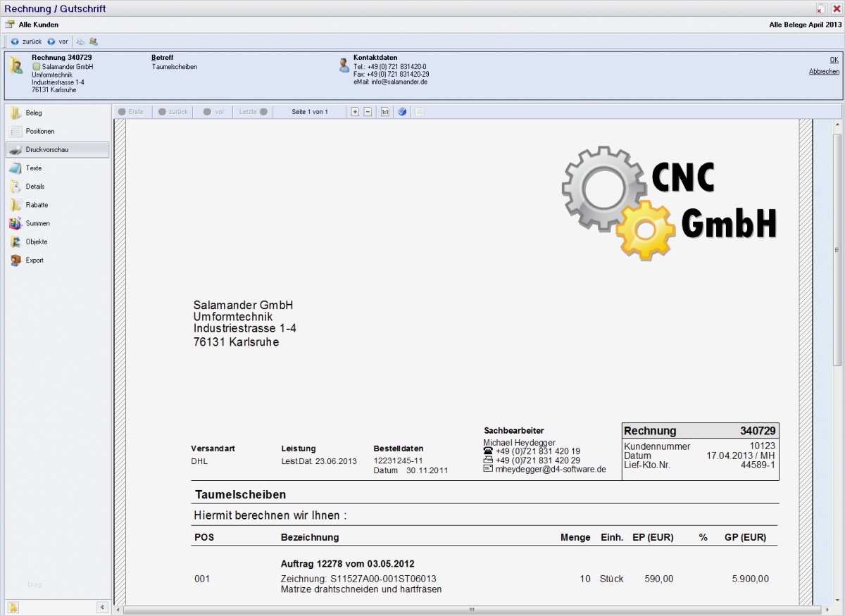Open the Objekte section
Image resolution: width=845 pixels, height=616 pixels.
(x=58, y=241)
